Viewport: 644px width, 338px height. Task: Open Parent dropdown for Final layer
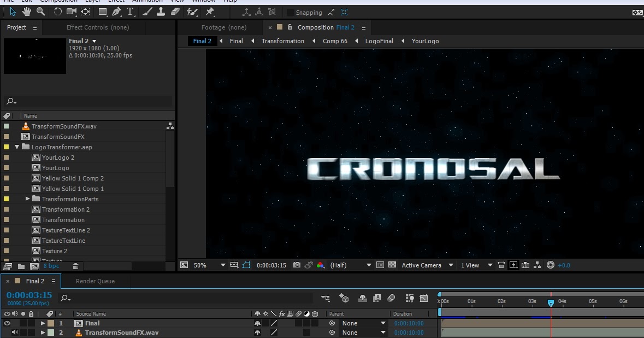[x=363, y=323]
